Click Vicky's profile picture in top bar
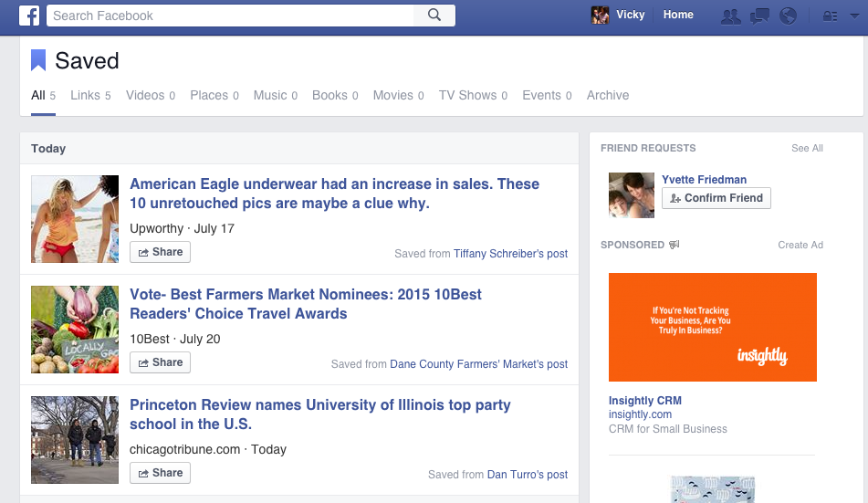This screenshot has width=868, height=503. pyautogui.click(x=600, y=16)
